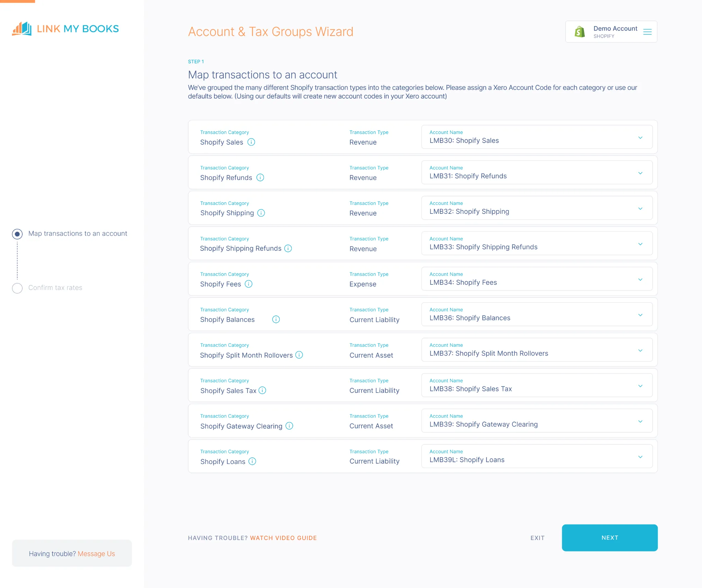Click Current Asset in Split Month Rollovers row

371,355
